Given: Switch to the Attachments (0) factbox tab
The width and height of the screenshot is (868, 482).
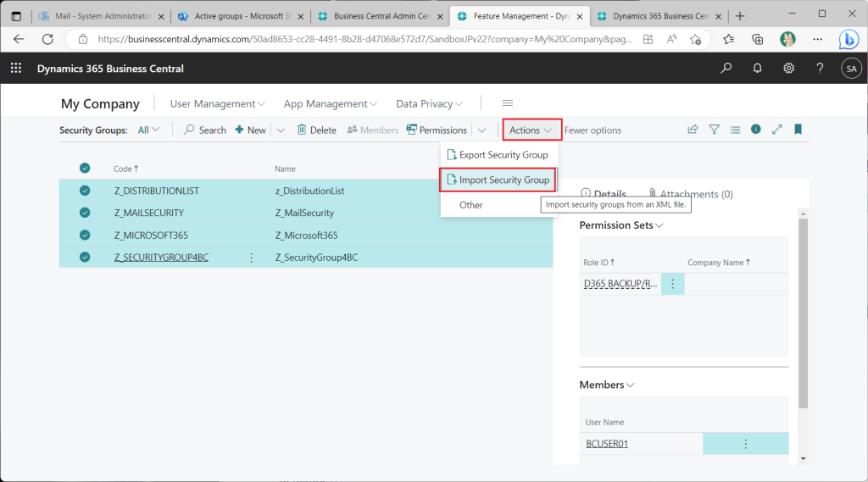Looking at the screenshot, I should pos(690,194).
